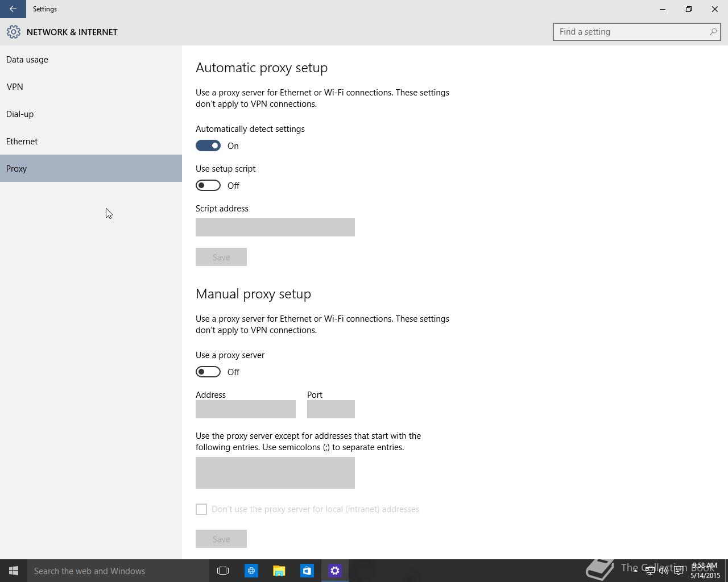Click the Settings gear on the taskbar
The width and height of the screenshot is (728, 582).
tap(334, 571)
